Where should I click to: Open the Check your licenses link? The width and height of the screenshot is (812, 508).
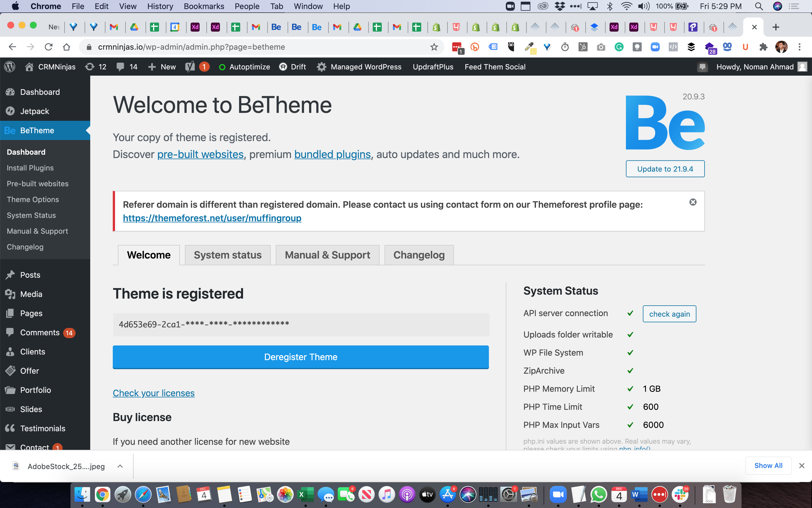154,393
